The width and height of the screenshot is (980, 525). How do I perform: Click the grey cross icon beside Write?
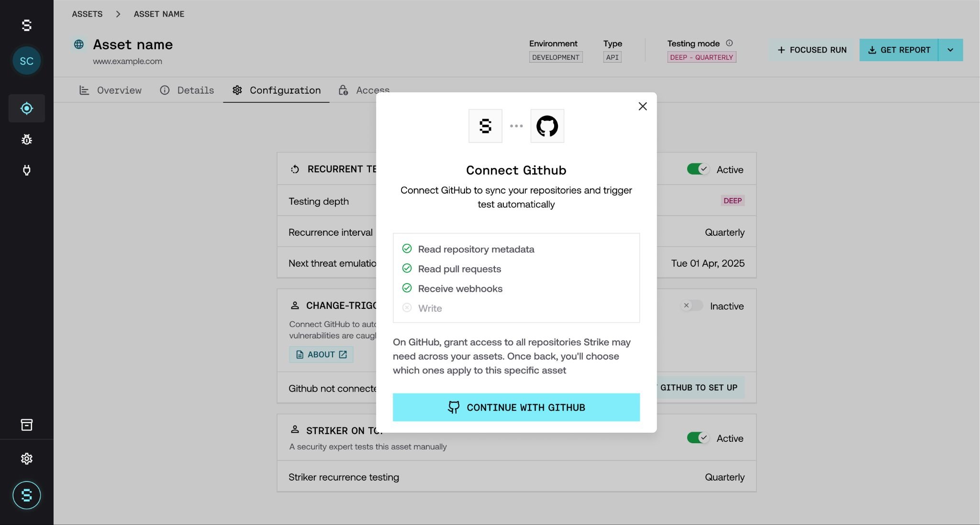407,307
